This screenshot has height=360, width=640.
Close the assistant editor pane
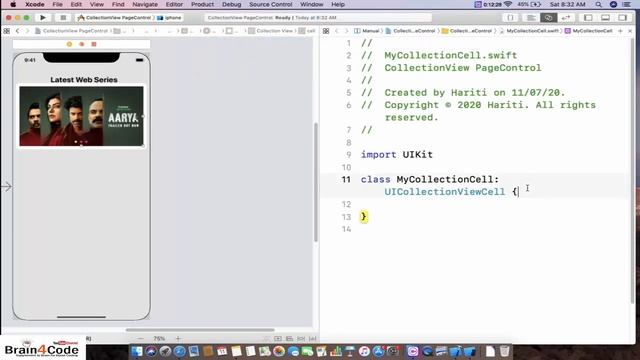pos(630,31)
